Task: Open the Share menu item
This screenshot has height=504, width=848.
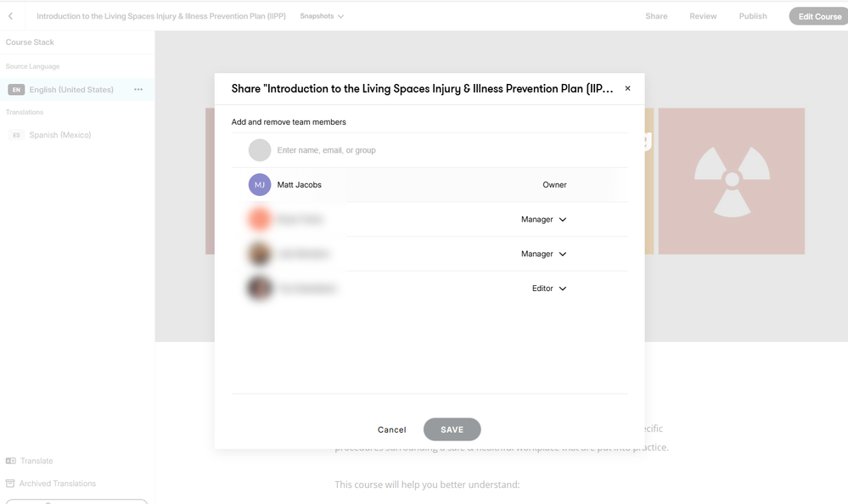Action: tap(656, 16)
